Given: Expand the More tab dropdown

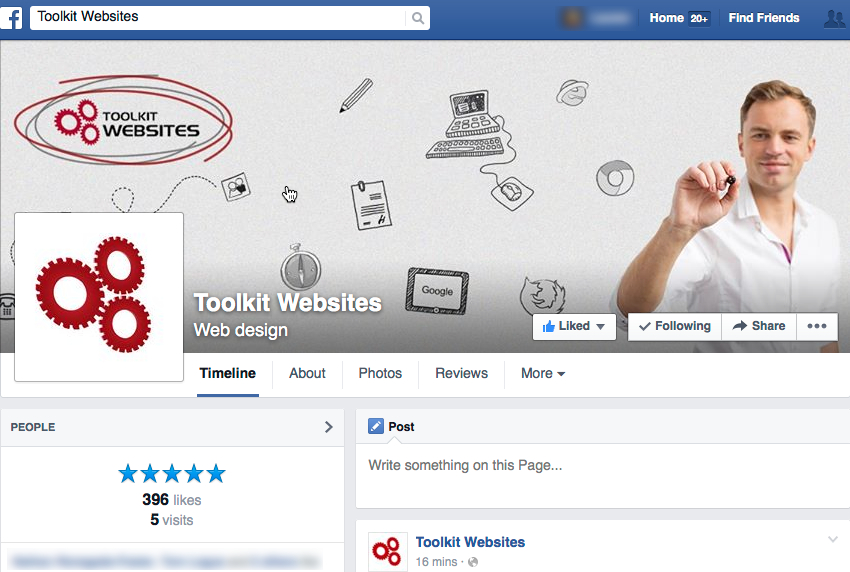Looking at the screenshot, I should [x=543, y=374].
